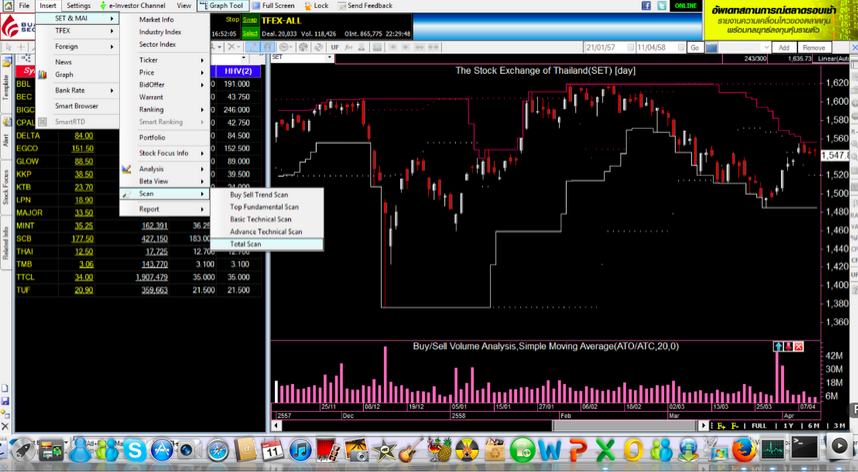Screen dimensions: 858x472
Task: Expand the Bank Rate submenu
Action: tap(78, 90)
